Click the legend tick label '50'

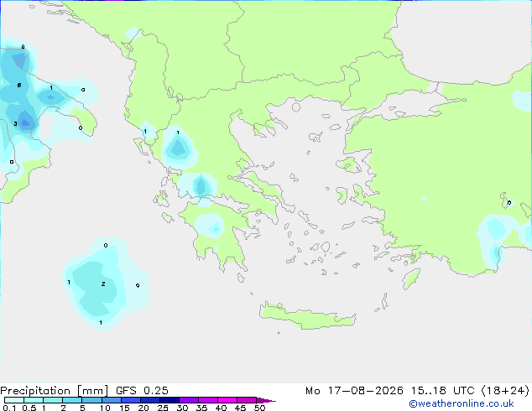[x=260, y=408]
